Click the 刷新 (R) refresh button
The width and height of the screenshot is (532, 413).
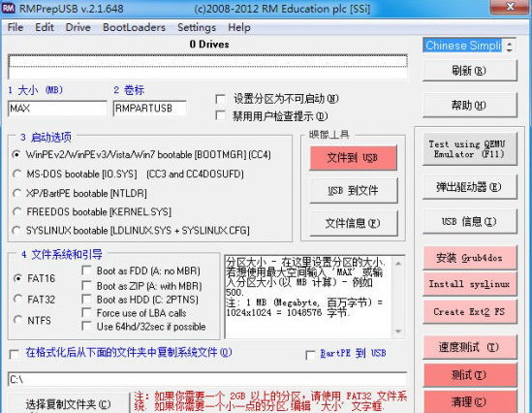tap(470, 71)
